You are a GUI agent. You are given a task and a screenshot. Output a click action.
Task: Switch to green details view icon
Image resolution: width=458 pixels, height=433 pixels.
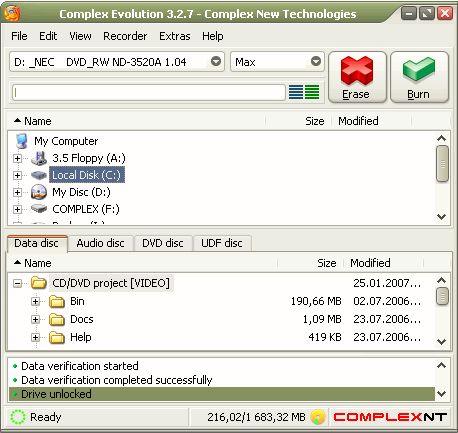(312, 92)
